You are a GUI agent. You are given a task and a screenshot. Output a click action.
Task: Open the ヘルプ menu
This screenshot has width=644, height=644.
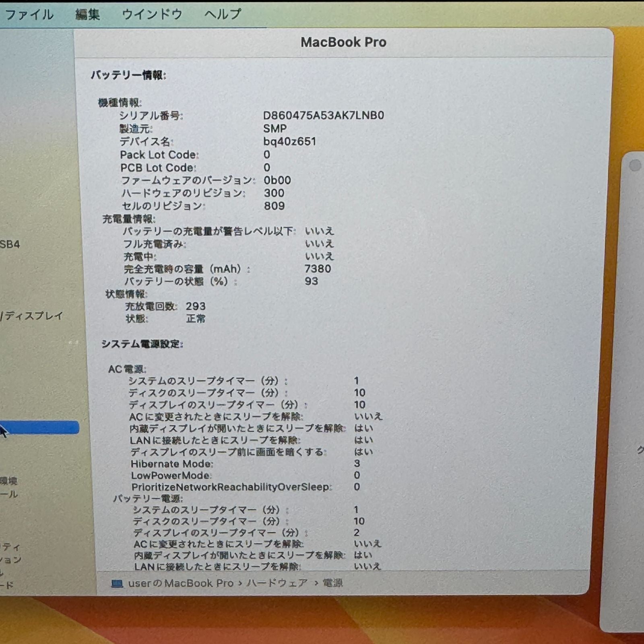(223, 15)
